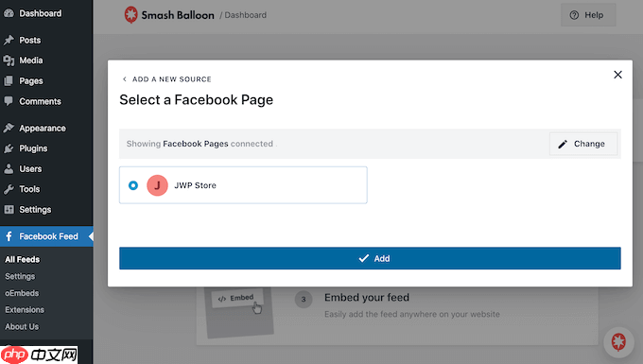Open the oEmbeds submenu link

[x=22, y=293]
